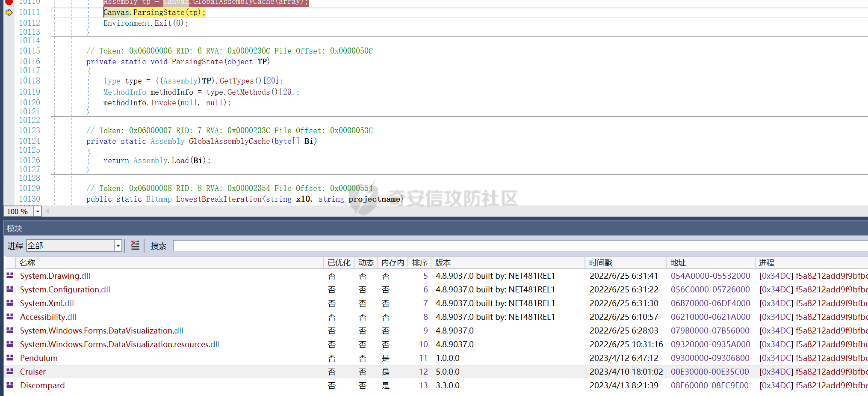
Task: Select the System.Configuration.dll module
Action: pos(65,289)
